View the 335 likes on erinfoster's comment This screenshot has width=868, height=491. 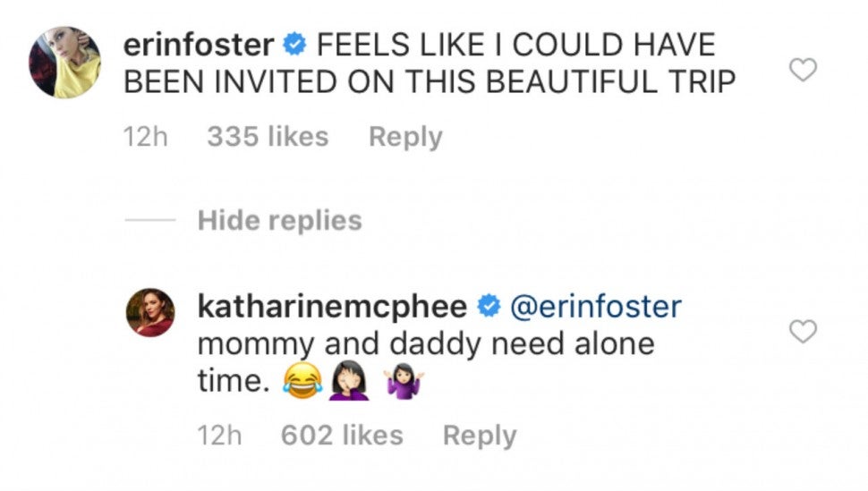[267, 137]
